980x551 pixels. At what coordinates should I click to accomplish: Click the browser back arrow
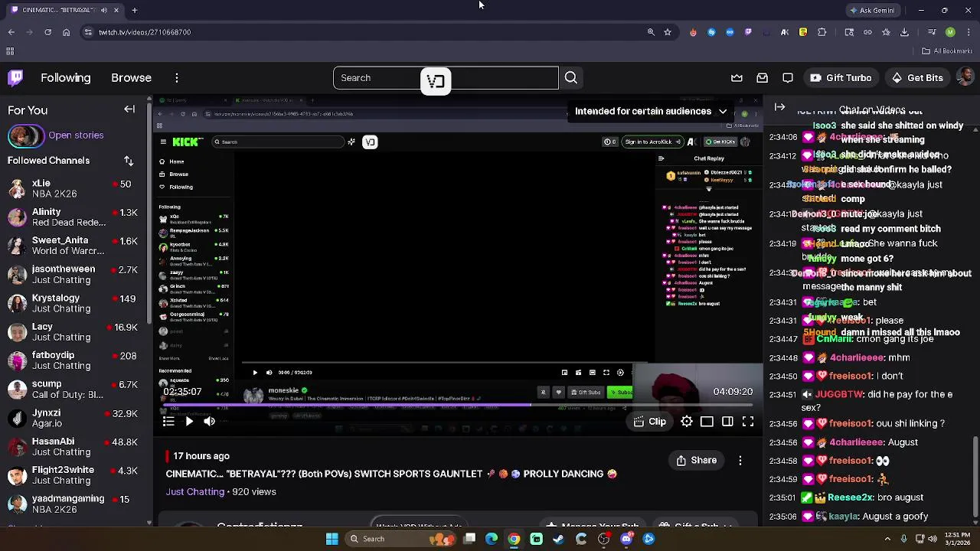point(11,32)
